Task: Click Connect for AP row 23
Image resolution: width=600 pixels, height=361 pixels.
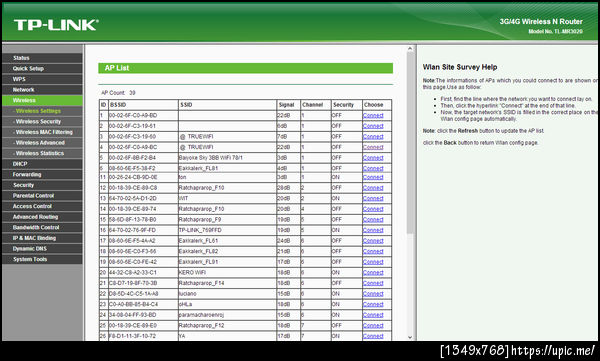Action: (x=373, y=304)
